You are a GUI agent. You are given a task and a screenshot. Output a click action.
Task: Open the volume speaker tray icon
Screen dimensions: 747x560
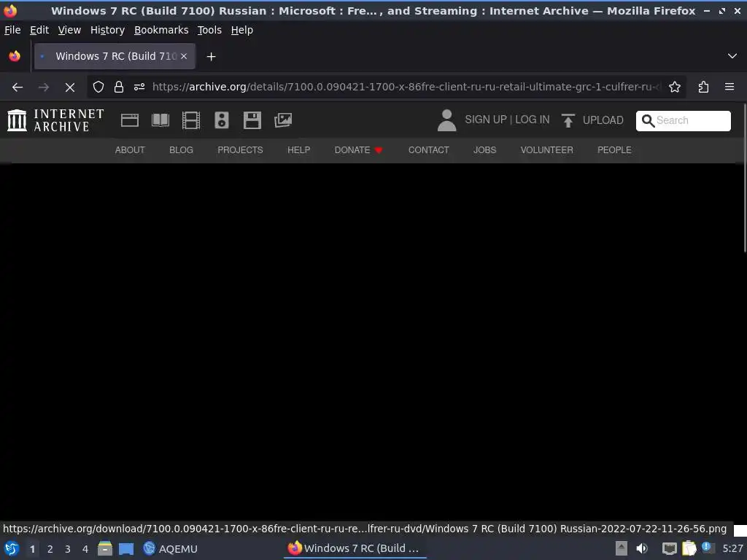pos(642,548)
